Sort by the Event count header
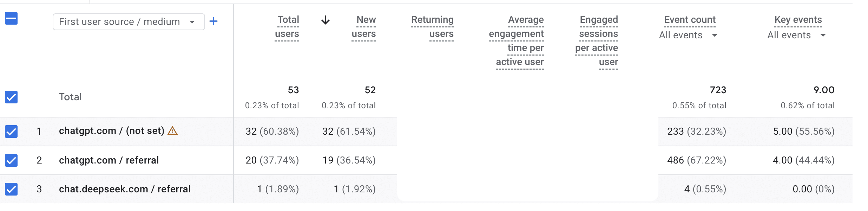The width and height of the screenshot is (868, 211). point(690,20)
